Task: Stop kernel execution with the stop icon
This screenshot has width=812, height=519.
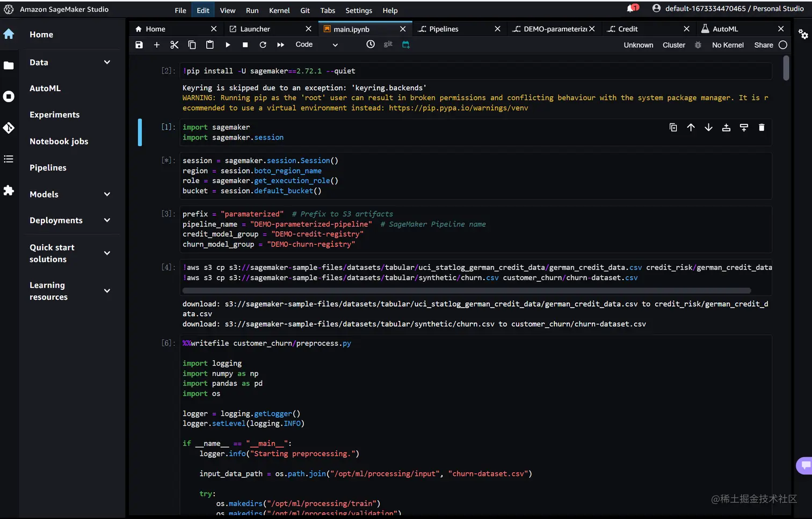Action: click(245, 45)
